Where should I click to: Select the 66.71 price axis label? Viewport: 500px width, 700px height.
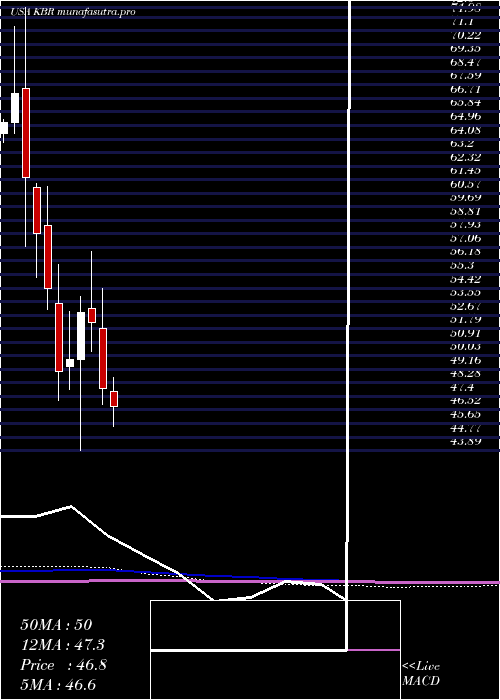467,89
